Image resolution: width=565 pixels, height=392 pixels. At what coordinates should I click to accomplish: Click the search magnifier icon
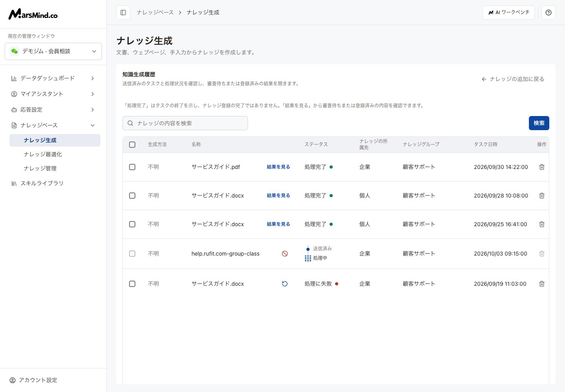point(130,123)
